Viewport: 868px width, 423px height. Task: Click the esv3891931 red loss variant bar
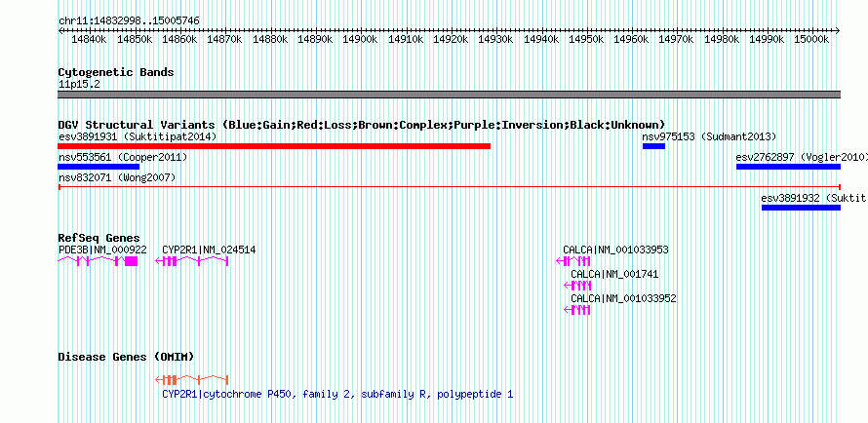click(x=274, y=146)
